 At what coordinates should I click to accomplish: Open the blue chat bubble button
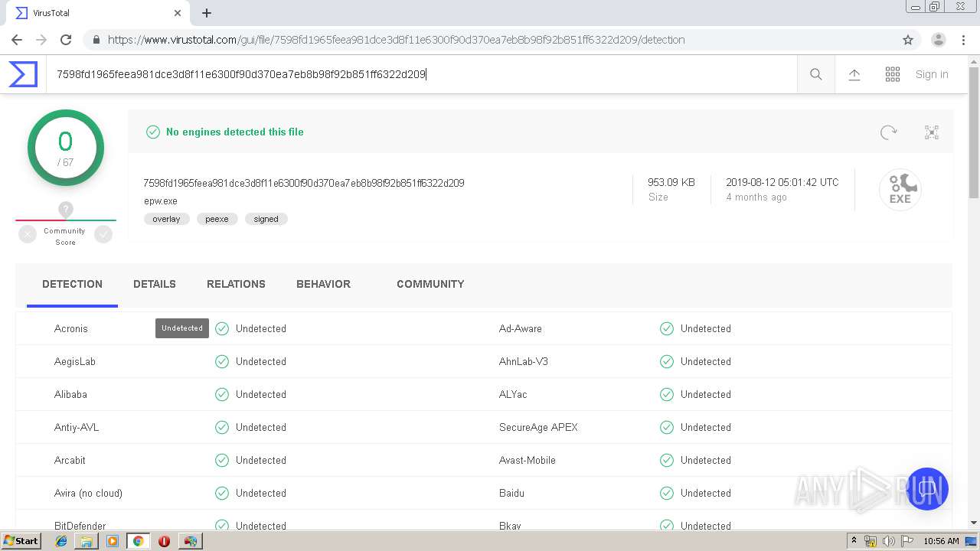(x=927, y=488)
